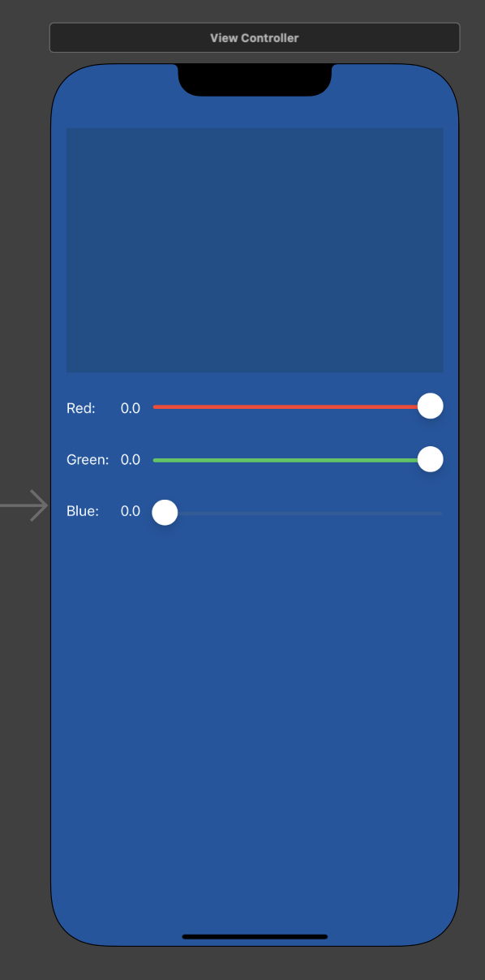Click the 0.0 value beside Red

click(x=131, y=408)
